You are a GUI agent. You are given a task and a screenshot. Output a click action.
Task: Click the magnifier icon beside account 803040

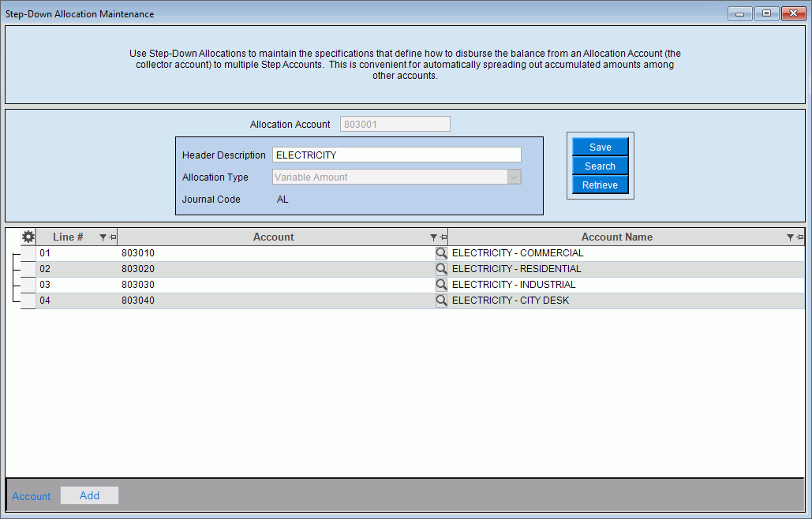[441, 301]
